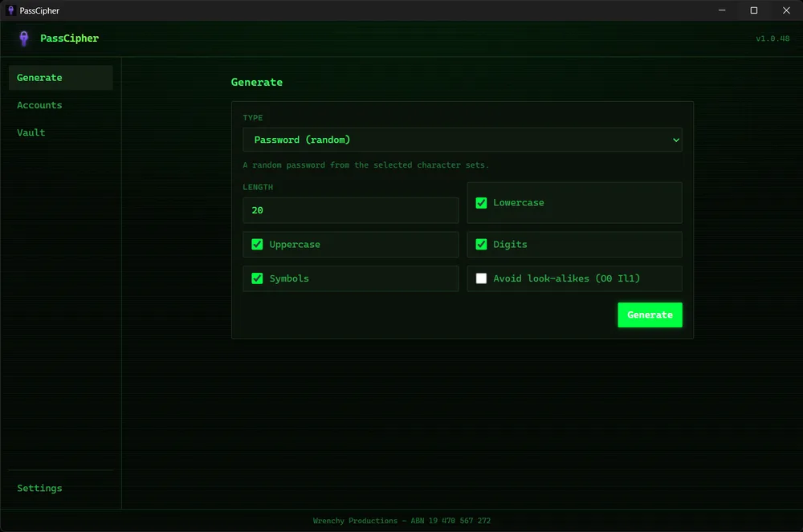The width and height of the screenshot is (803, 532).
Task: Toggle the Digits checkbox
Action: [x=481, y=245]
